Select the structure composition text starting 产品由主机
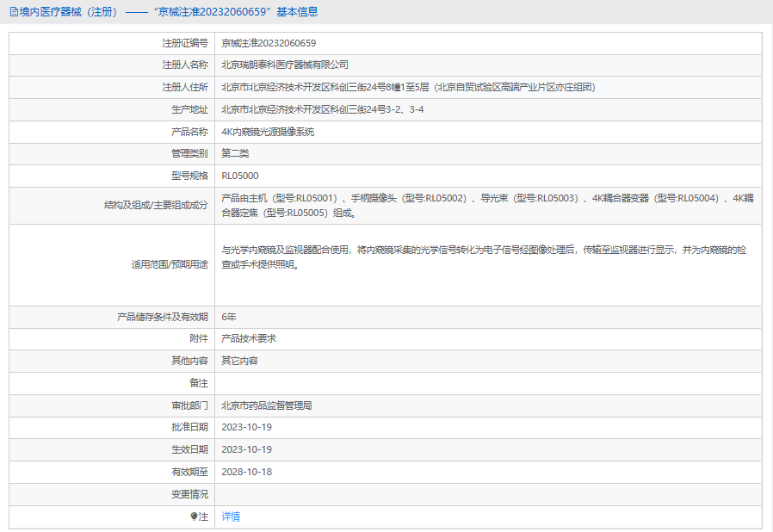The height and width of the screenshot is (532, 773). pos(487,206)
